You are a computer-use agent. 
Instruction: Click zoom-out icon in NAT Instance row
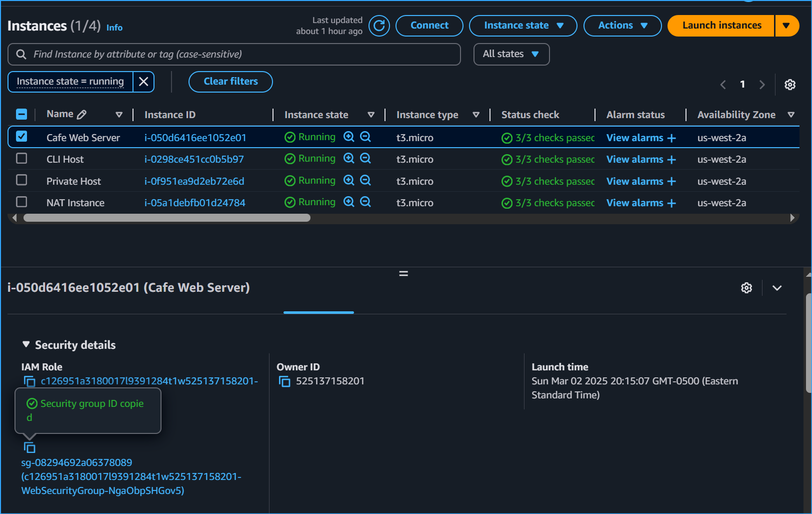[x=365, y=202]
